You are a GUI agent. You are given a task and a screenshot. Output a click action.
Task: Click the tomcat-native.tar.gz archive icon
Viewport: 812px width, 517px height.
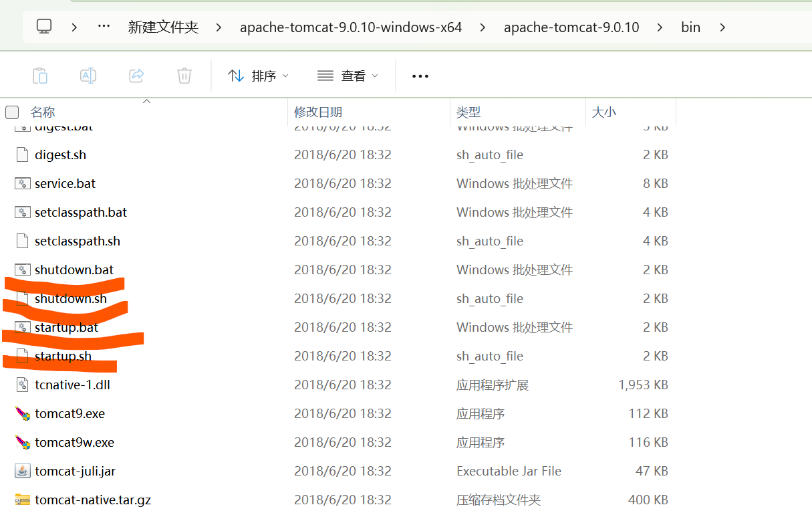pos(23,500)
